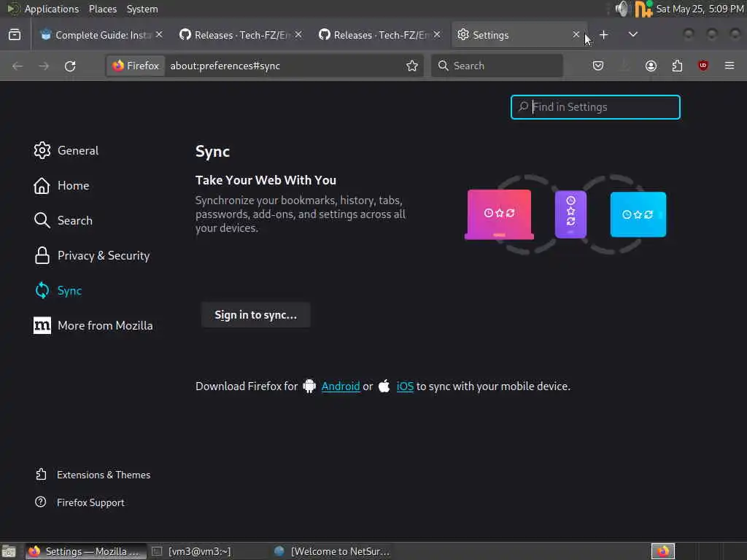Focus the toolbar Search box
This screenshot has height=560, width=747.
point(497,66)
